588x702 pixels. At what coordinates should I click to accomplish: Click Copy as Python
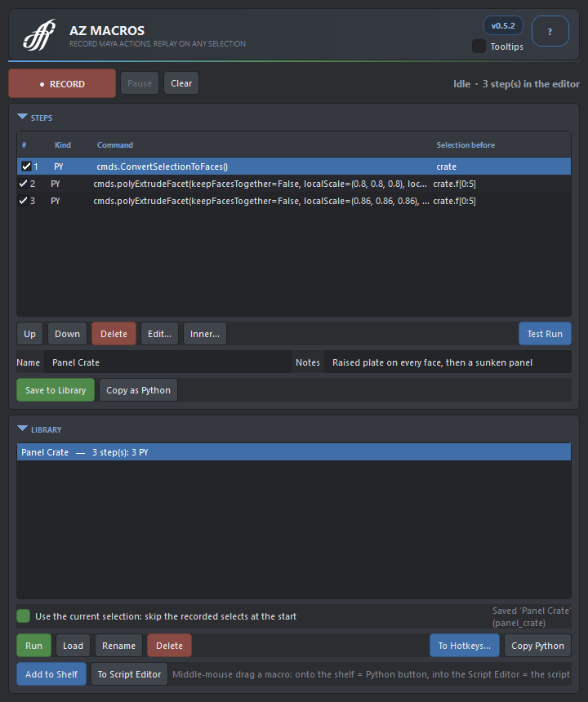pyautogui.click(x=138, y=390)
